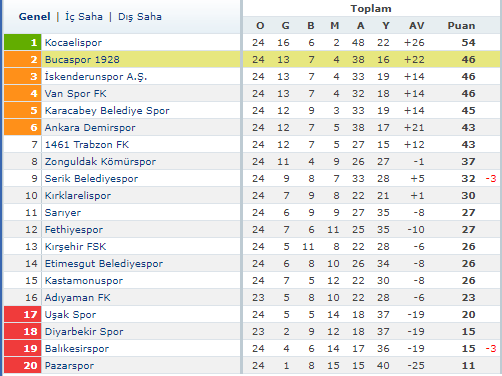
Task: Switch to the Dış Saha tab
Action: pyautogui.click(x=140, y=16)
